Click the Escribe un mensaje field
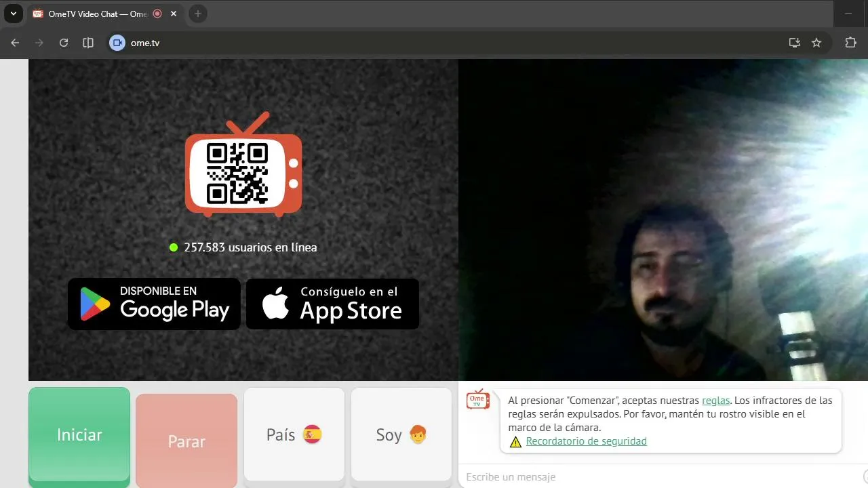This screenshot has height=488, width=868. [x=661, y=476]
